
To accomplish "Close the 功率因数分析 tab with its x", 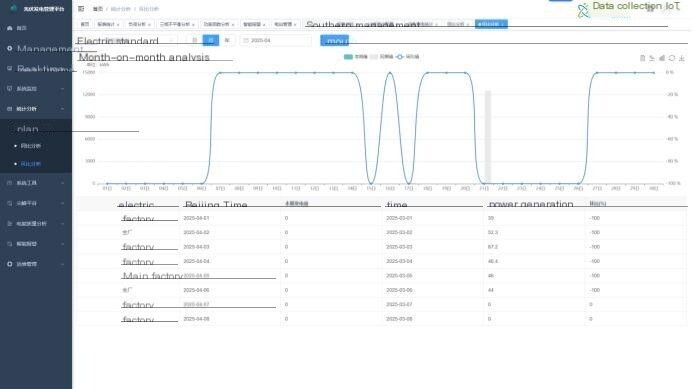I will pyautogui.click(x=233, y=24).
